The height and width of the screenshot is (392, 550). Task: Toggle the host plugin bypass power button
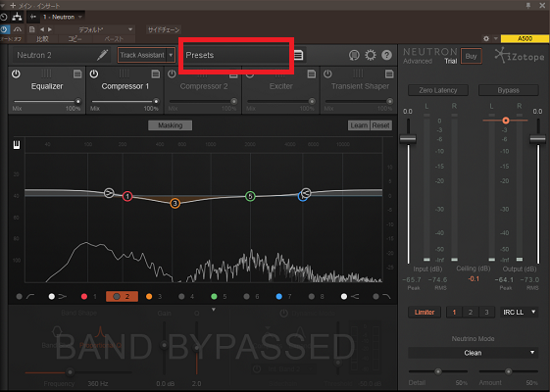coord(5,29)
